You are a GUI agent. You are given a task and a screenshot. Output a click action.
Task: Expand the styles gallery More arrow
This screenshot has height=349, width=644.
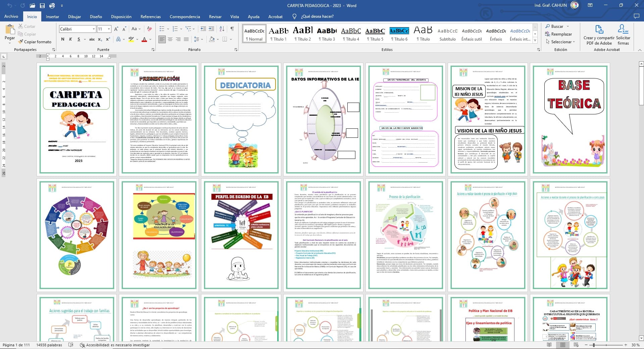[x=535, y=41]
